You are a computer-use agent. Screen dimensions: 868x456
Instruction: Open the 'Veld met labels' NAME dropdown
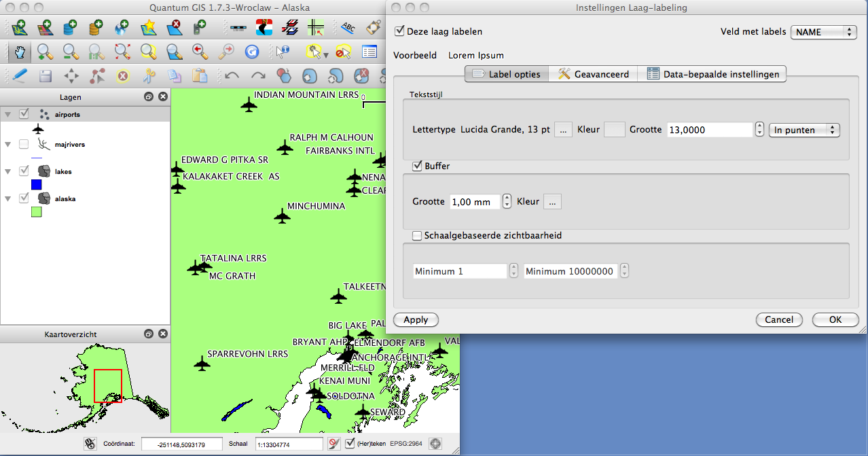point(823,32)
